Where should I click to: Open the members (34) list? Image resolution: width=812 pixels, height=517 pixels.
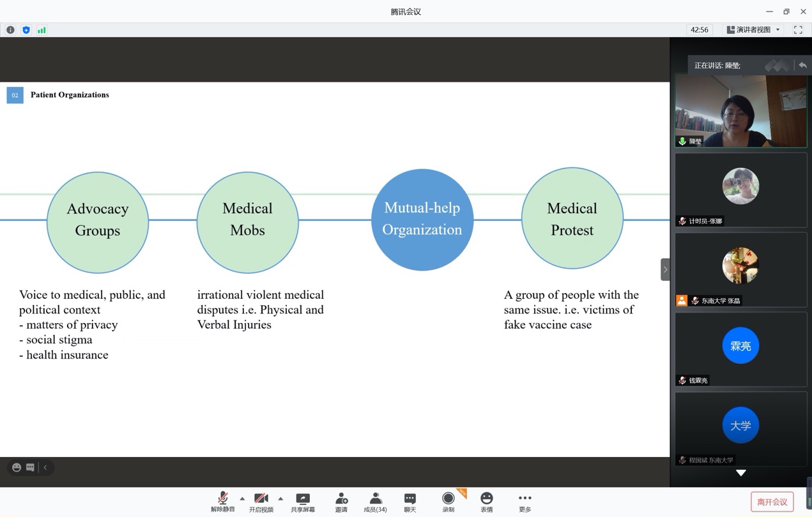(375, 502)
